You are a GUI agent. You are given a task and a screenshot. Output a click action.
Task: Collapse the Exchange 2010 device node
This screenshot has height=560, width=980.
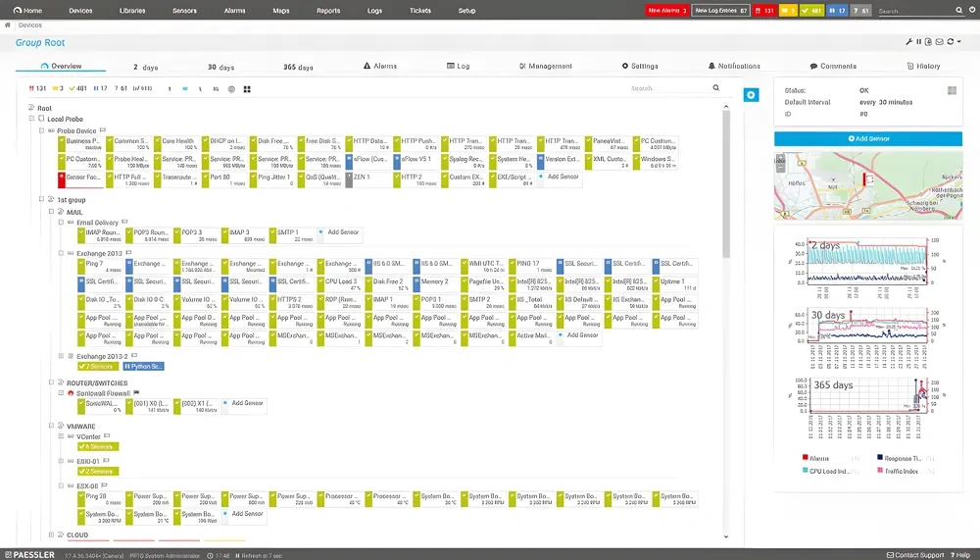(x=61, y=253)
